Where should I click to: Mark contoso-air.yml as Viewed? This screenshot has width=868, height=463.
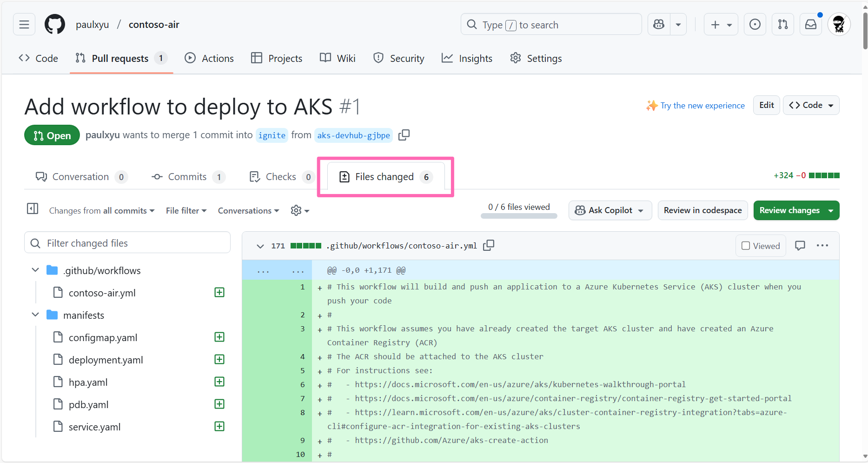click(x=760, y=246)
